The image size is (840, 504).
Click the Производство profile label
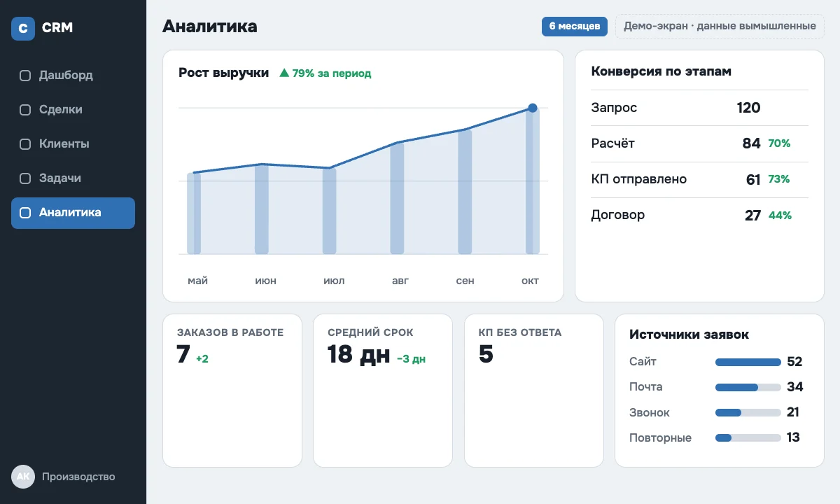pos(78,477)
